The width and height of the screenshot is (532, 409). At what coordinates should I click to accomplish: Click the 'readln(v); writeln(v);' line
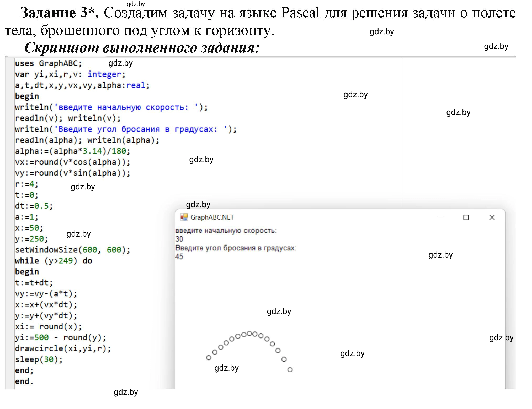coord(68,118)
